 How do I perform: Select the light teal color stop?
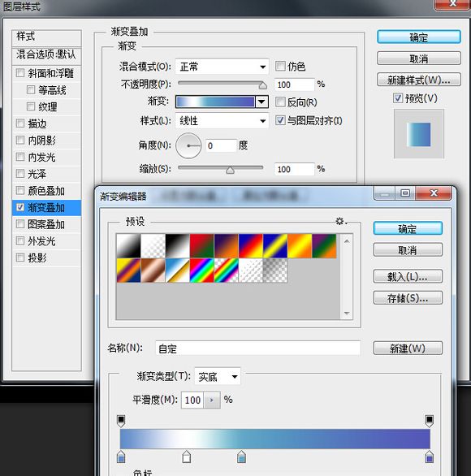pyautogui.click(x=241, y=457)
